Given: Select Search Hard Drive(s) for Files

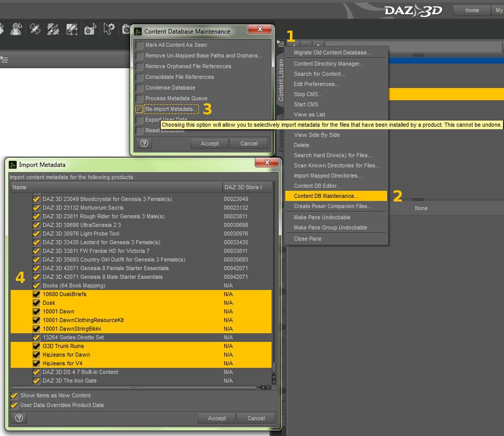Looking at the screenshot, I should (x=336, y=155).
